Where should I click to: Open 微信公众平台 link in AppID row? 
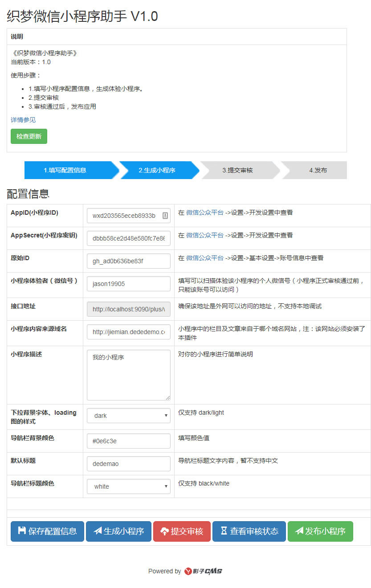pos(204,212)
